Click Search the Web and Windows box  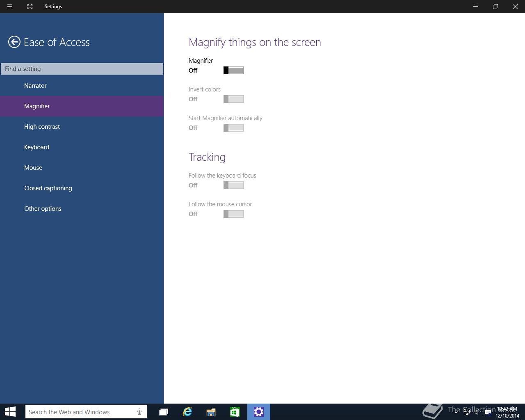[86, 412]
